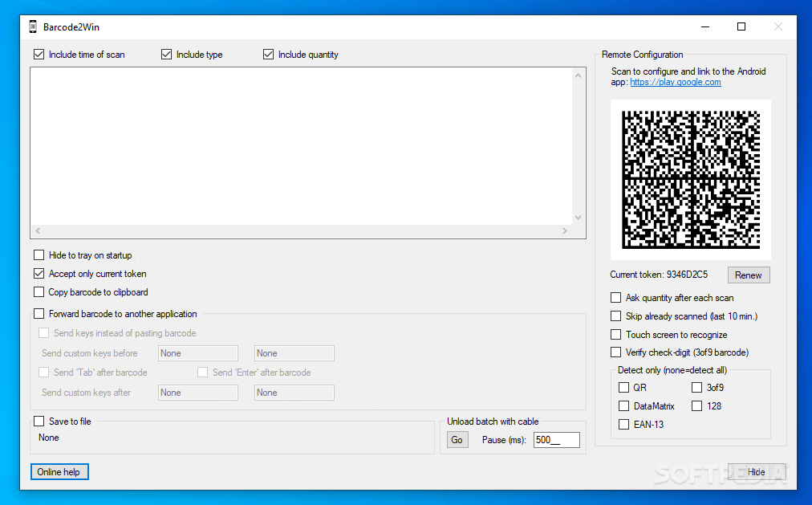The height and width of the screenshot is (505, 812).
Task: Click the scanned DataMatrix configuration barcode image
Action: click(x=690, y=177)
